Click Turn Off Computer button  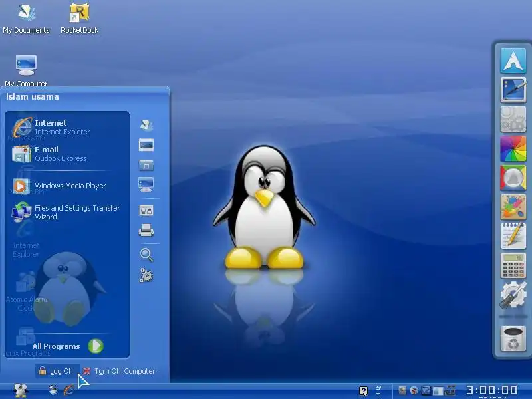coord(120,371)
